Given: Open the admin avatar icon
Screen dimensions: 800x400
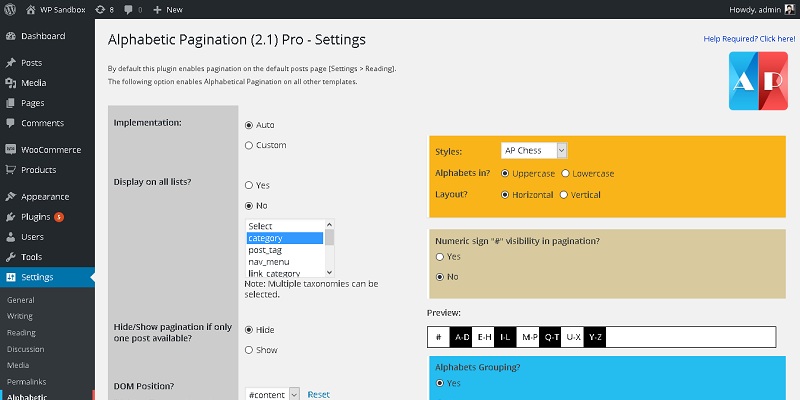Looking at the screenshot, I should tap(790, 9).
